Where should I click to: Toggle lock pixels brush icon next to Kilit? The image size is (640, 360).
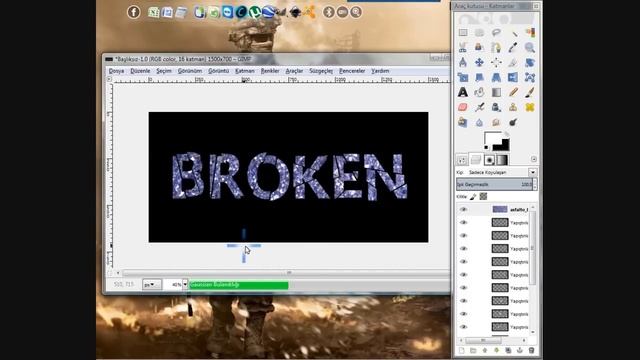473,197
